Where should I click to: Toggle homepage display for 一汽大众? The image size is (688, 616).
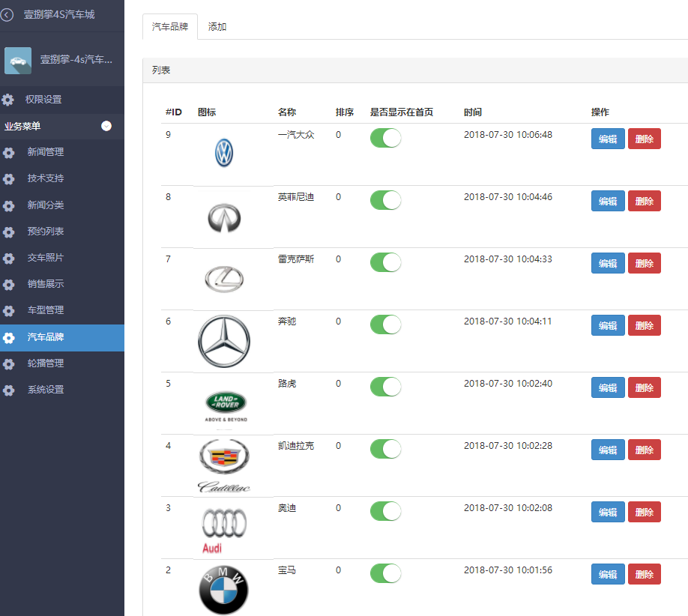tap(386, 138)
